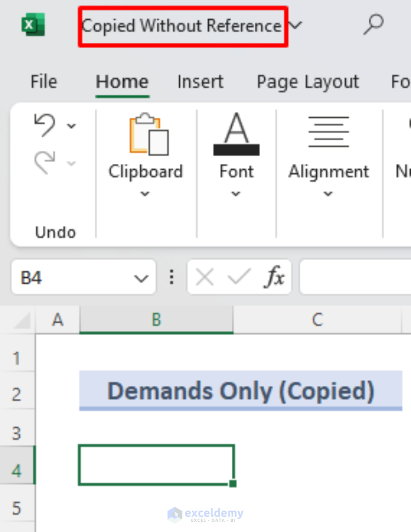The image size is (411, 532).
Task: Expand the file name dropdown chevron
Action: coord(296,25)
